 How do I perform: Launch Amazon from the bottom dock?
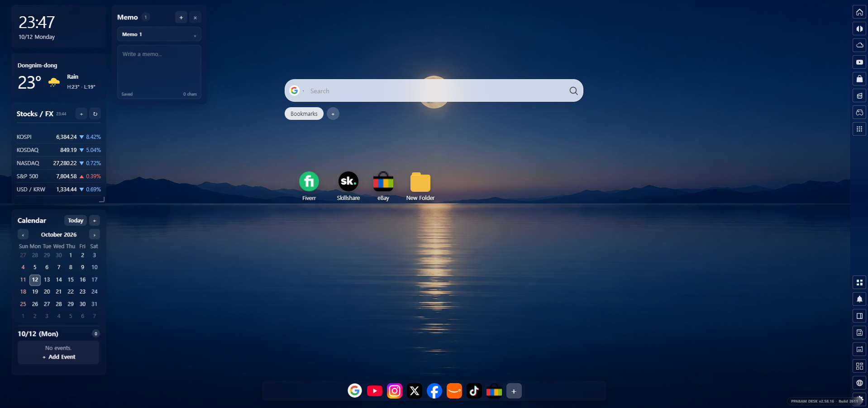coord(454,391)
